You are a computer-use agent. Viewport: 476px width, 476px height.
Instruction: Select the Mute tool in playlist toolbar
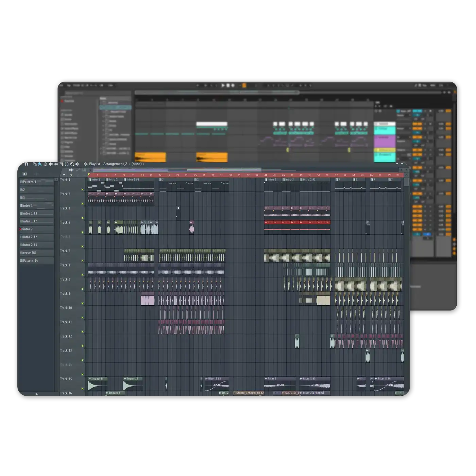51,164
